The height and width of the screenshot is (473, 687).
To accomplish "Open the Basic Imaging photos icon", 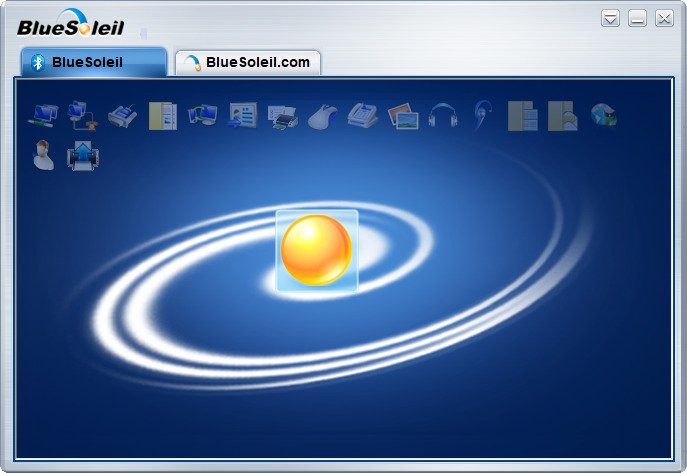I will point(403,116).
